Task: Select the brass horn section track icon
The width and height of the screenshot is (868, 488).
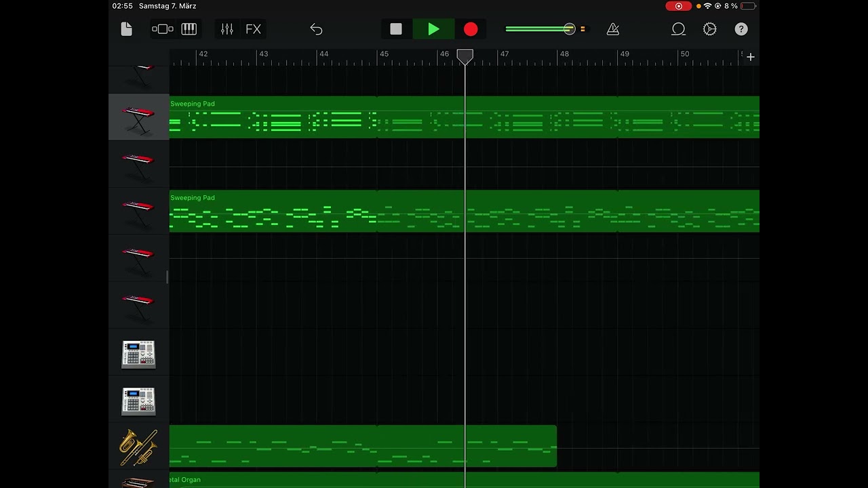Action: point(138,446)
